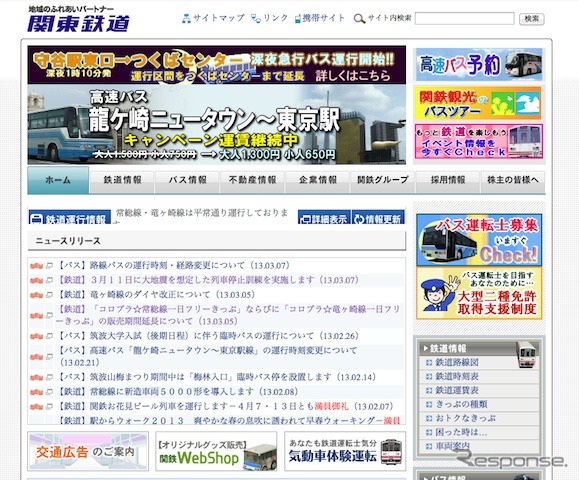Open 困った時は… in sidebar
Screen dimensions: 579x480
[x=461, y=432]
